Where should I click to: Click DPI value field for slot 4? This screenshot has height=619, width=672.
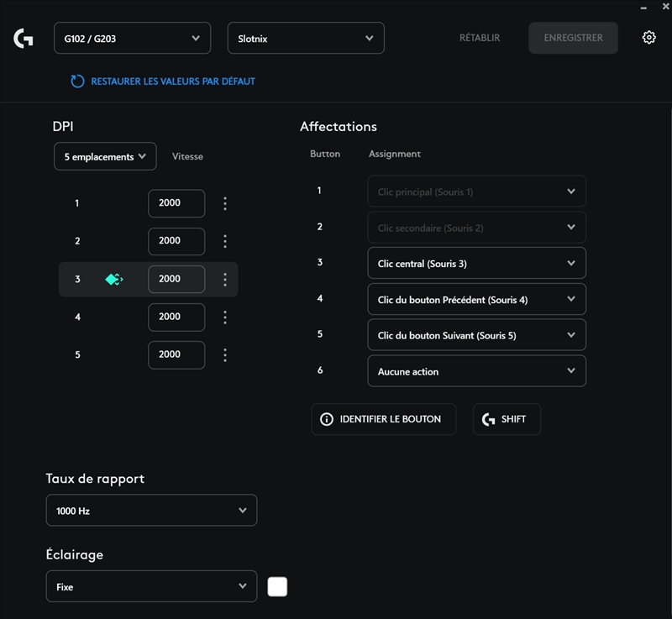tap(176, 317)
